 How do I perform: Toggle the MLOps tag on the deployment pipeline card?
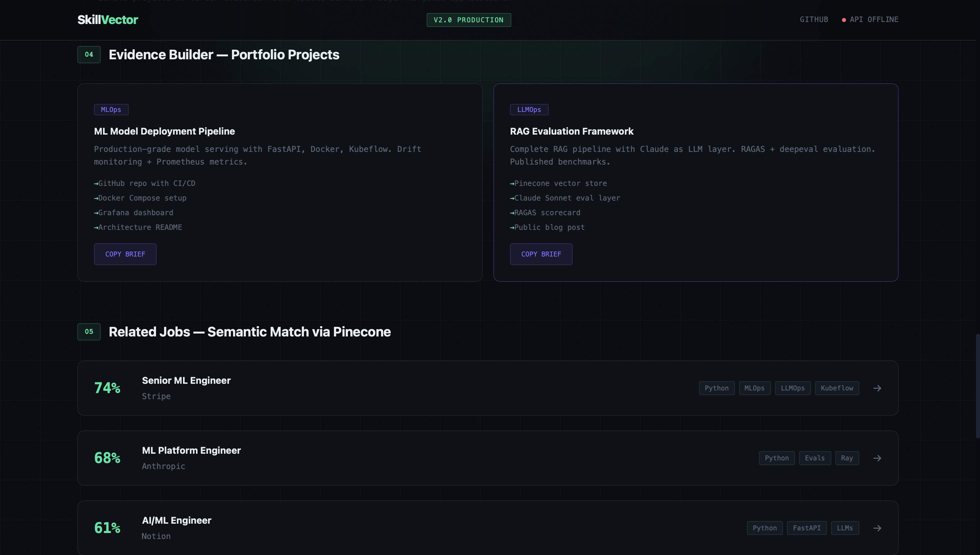(111, 109)
